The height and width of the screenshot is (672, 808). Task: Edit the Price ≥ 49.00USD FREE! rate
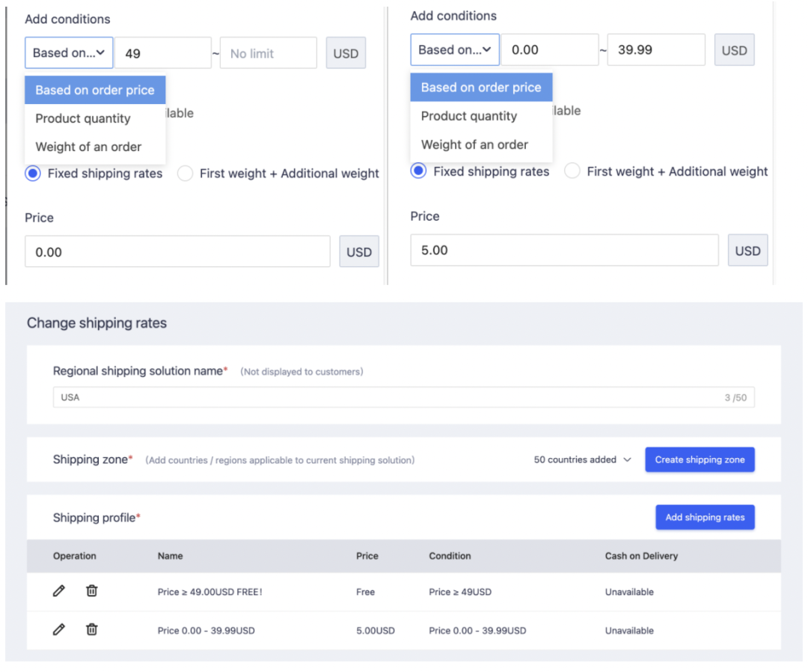point(59,591)
